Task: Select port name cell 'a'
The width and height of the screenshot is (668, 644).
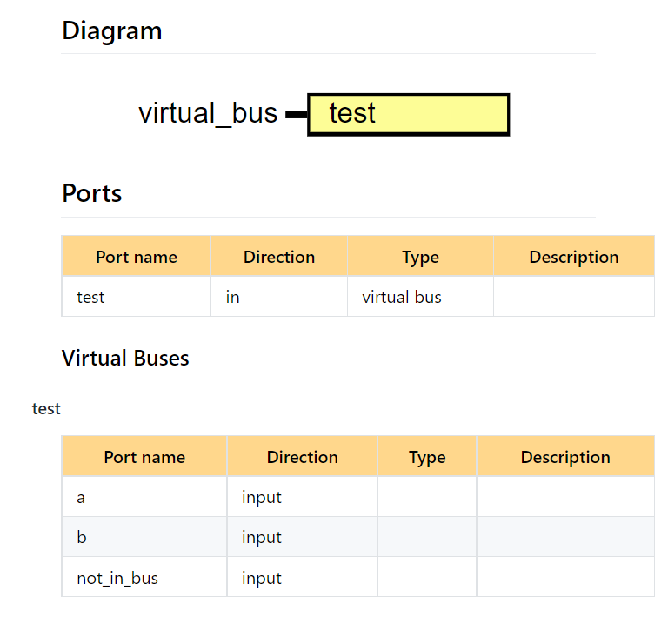Action: click(x=144, y=497)
